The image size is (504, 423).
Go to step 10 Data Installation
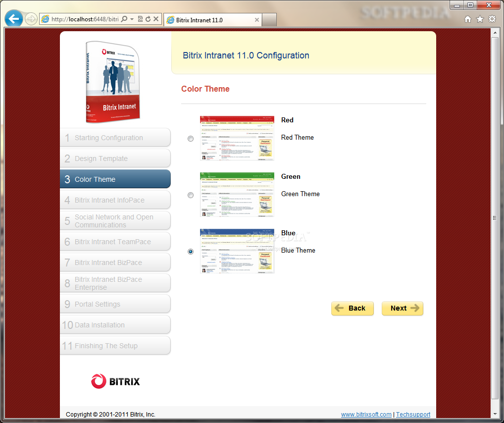click(115, 325)
